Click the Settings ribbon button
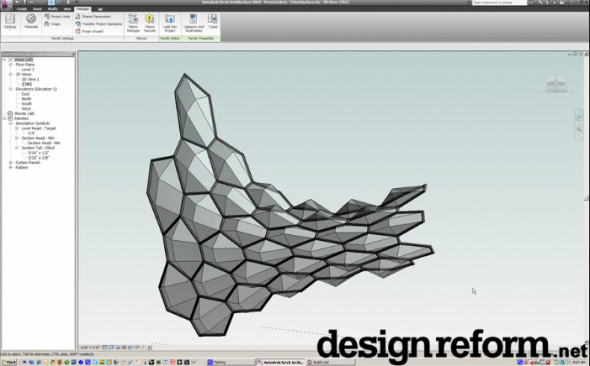 coord(10,23)
